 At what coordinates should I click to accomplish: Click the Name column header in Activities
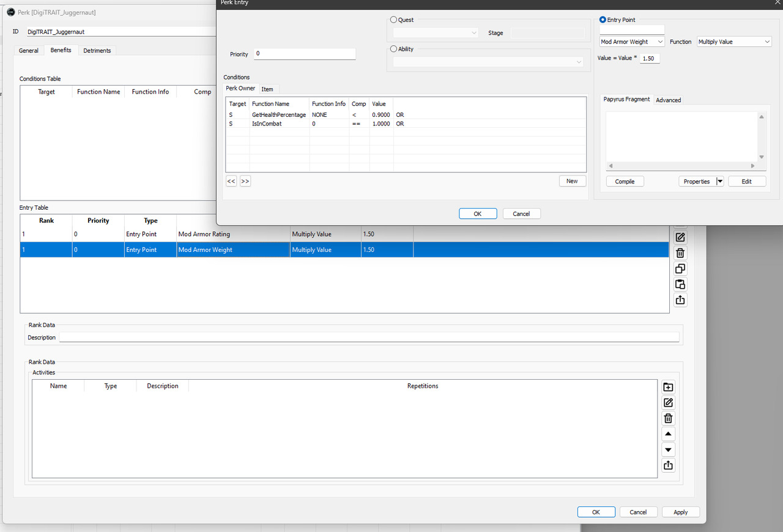click(x=58, y=386)
